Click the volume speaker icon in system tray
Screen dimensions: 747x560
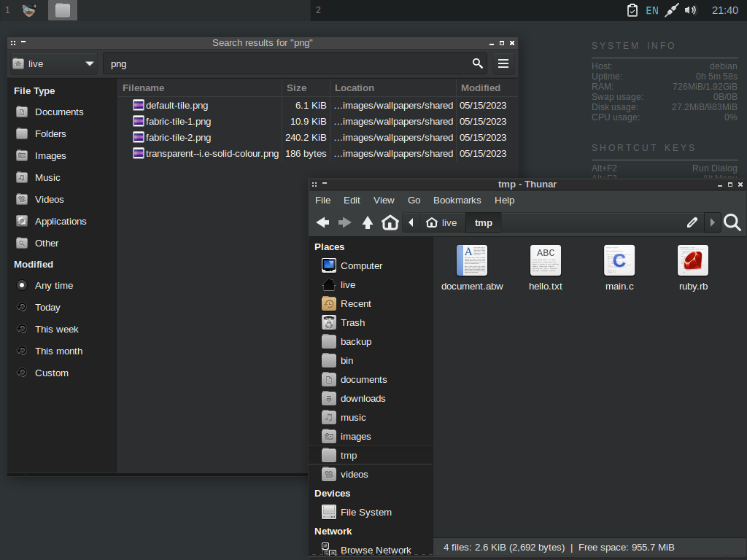coord(691,10)
